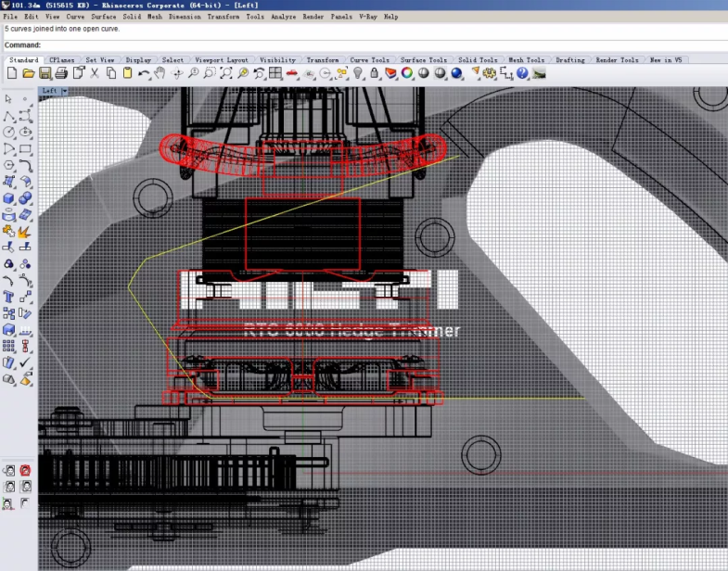Image resolution: width=728 pixels, height=571 pixels.
Task: Toggle the Shaded viewport sphere icon
Action: (423, 73)
